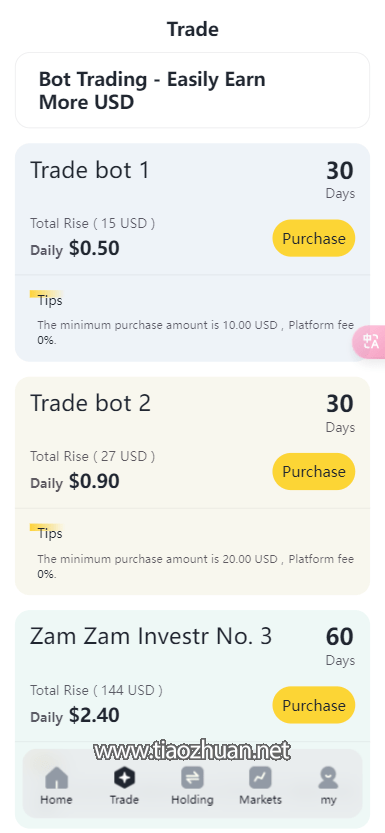
Task: Select the Trade bot 2 title
Action: coord(90,404)
